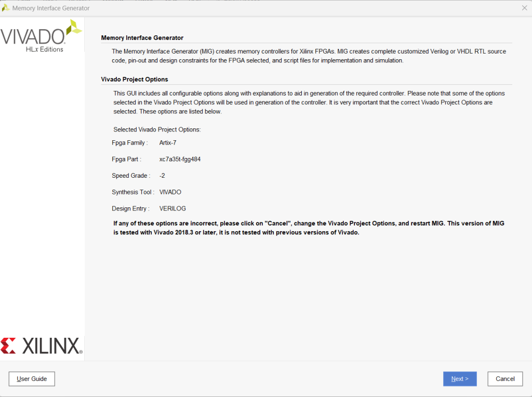Click the Design Entry value VERILOG
The image size is (532, 397).
(x=172, y=208)
